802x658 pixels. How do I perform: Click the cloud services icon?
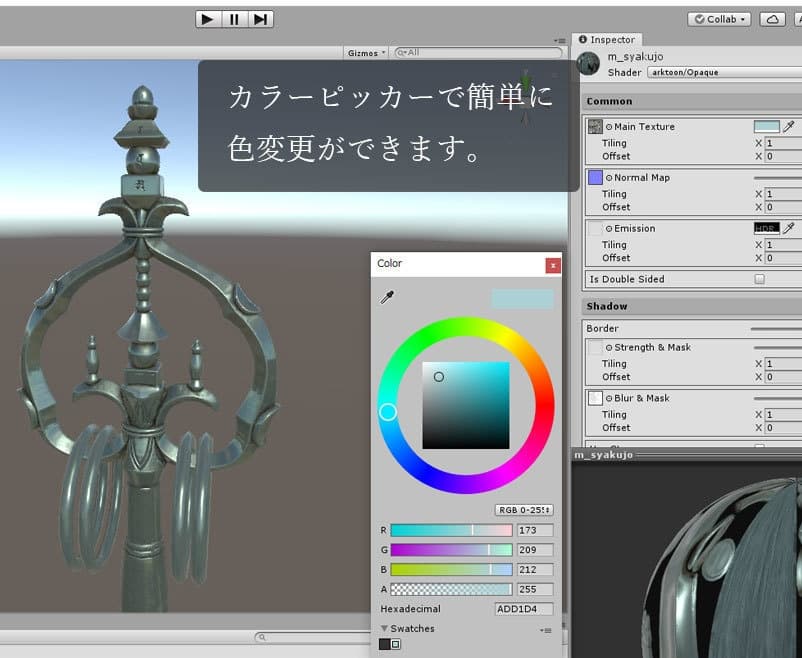coord(772,19)
